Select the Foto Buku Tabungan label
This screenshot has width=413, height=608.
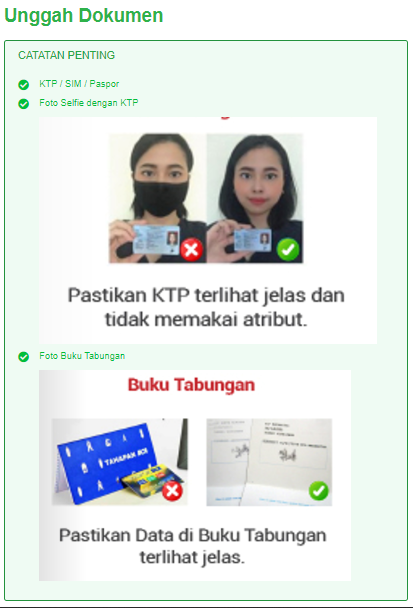point(82,356)
